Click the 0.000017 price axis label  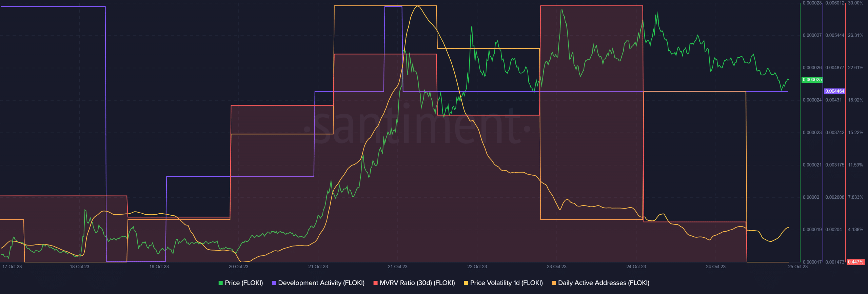pyautogui.click(x=812, y=262)
